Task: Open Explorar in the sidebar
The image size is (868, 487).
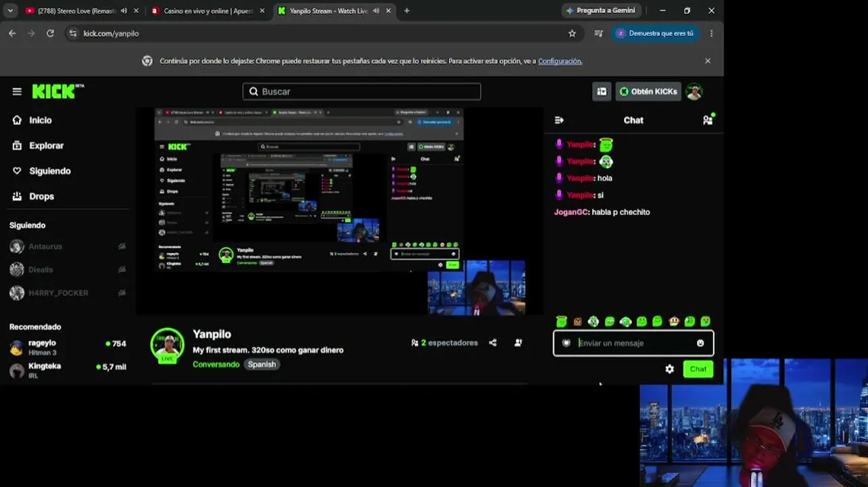Action: [x=38, y=145]
